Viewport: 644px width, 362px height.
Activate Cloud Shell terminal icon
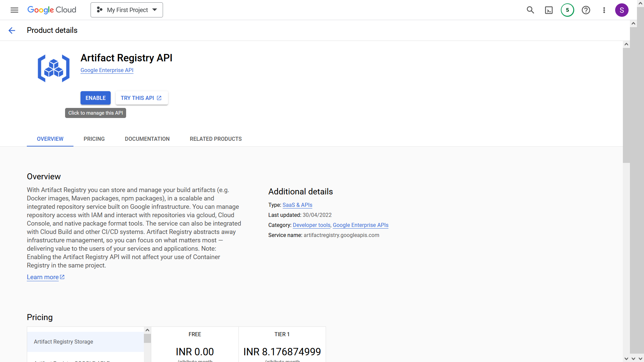549,10
